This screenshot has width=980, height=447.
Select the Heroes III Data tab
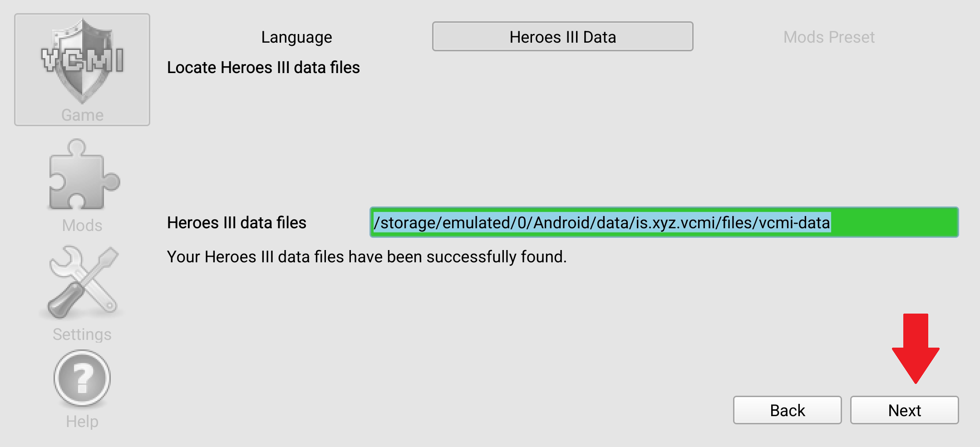[562, 37]
